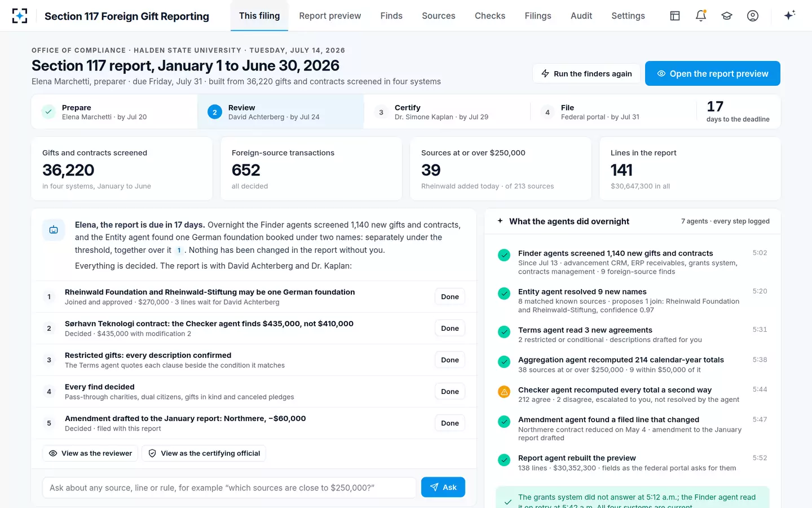The image size is (812, 508).
Task: Click Done on the Northmere amendment item
Action: coord(450,423)
